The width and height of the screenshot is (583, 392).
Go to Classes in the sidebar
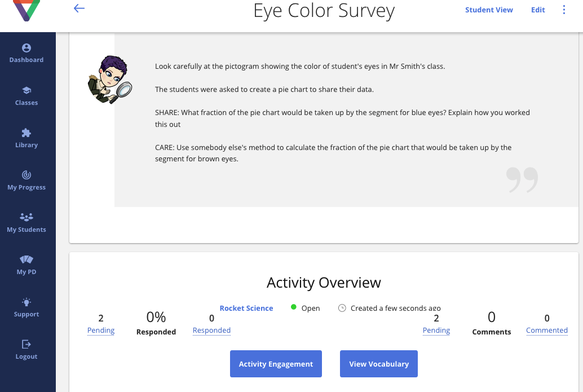pos(26,96)
